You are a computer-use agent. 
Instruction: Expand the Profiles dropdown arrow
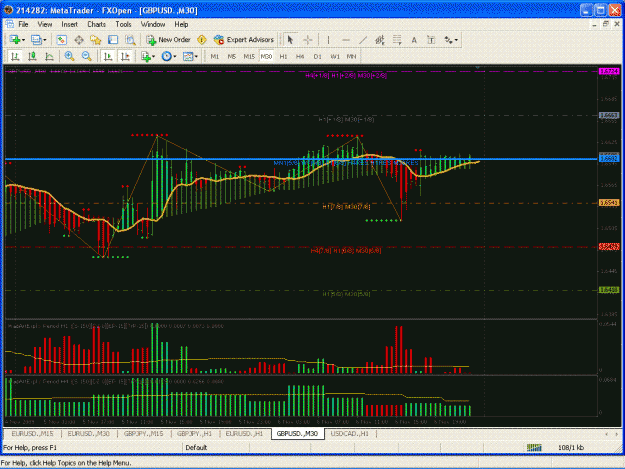pyautogui.click(x=45, y=40)
